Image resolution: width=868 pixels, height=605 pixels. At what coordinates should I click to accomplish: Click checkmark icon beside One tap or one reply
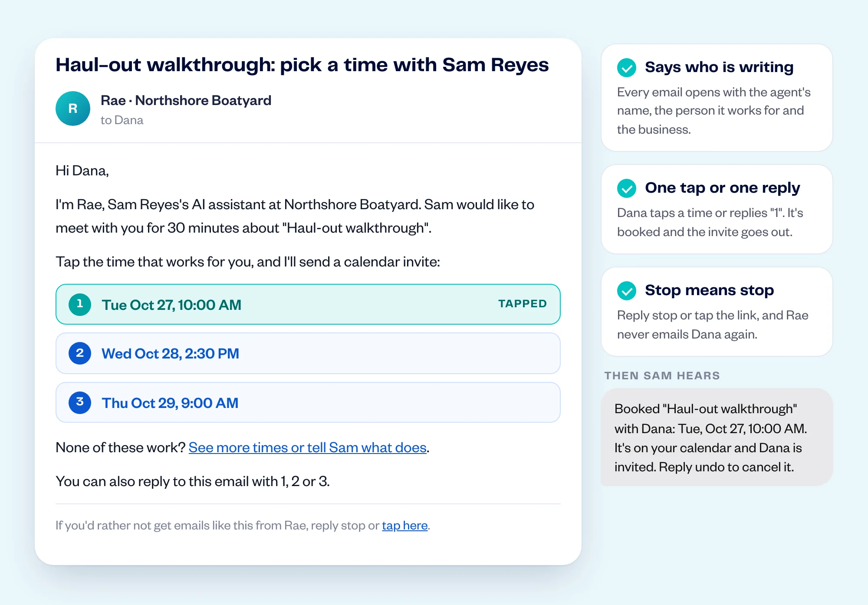pos(627,188)
